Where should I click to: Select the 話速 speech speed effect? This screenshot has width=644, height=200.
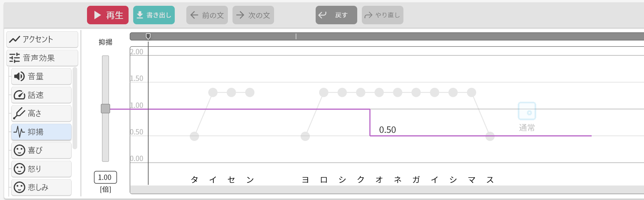point(41,95)
